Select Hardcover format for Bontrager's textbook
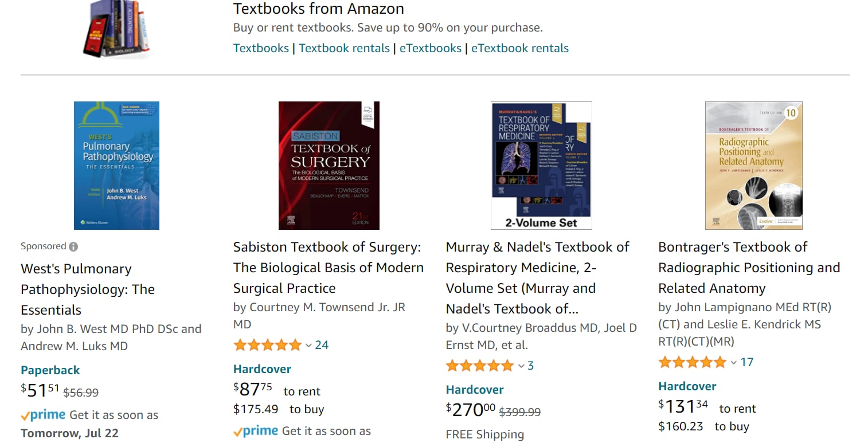868x443 pixels. (687, 386)
